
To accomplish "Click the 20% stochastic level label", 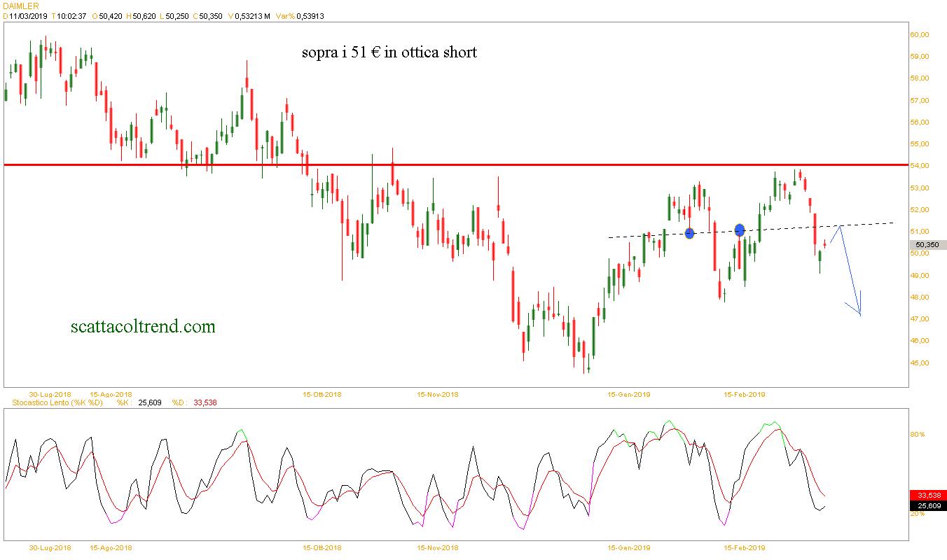I will click(x=917, y=513).
